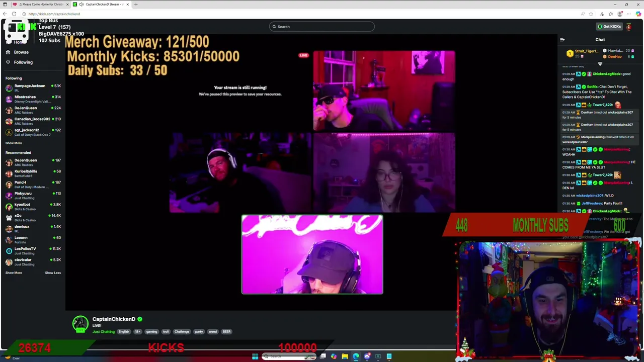This screenshot has height=362, width=644.
Task: Open Microsoft Edge from taskbar
Action: click(x=356, y=356)
